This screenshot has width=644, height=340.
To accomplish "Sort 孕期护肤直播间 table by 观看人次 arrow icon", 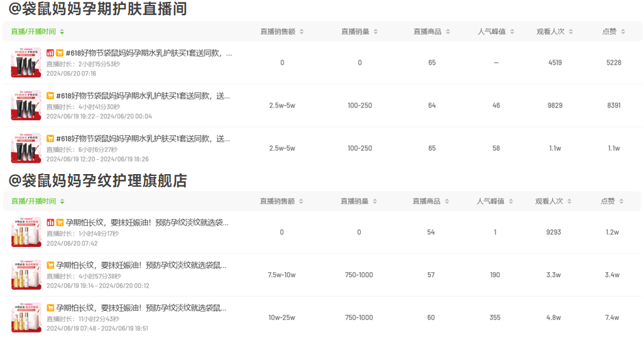I will click(x=570, y=31).
